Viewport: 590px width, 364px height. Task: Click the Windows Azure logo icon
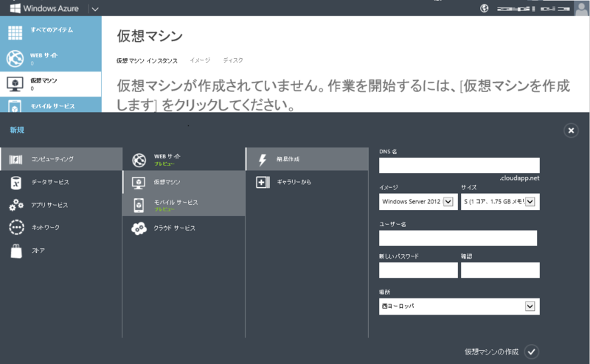[15, 8]
